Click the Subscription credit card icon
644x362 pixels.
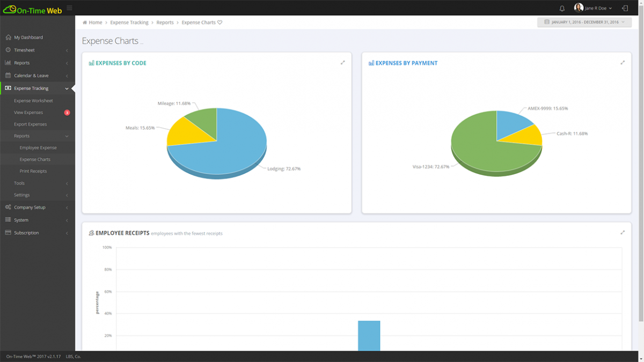click(x=8, y=233)
